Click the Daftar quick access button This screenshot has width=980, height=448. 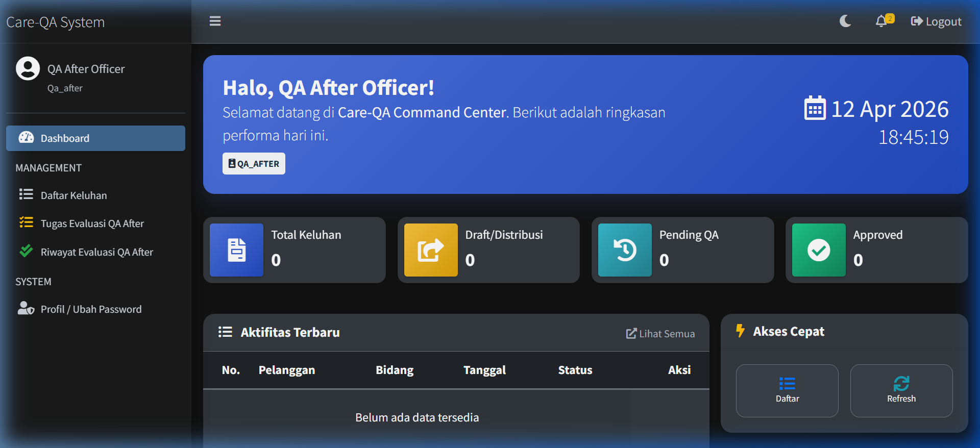tap(787, 391)
